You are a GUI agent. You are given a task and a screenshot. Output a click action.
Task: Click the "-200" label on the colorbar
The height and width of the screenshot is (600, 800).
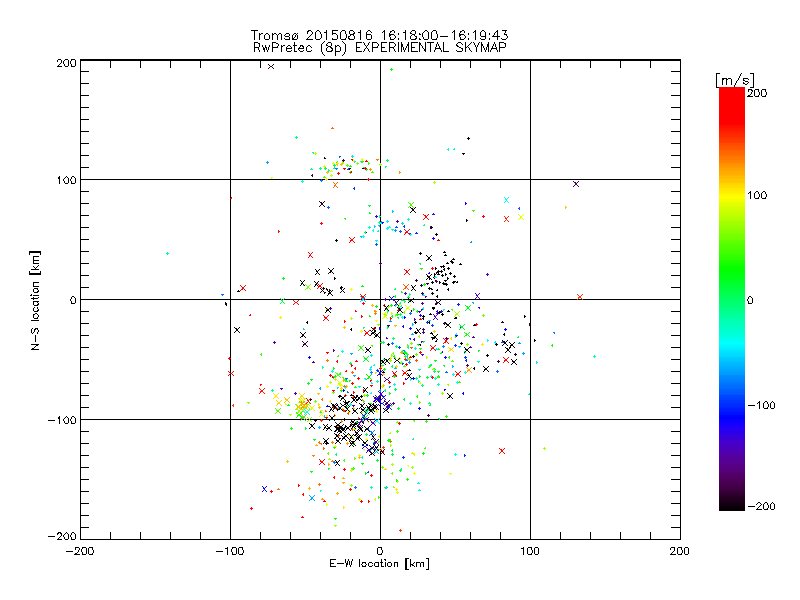tap(761, 506)
